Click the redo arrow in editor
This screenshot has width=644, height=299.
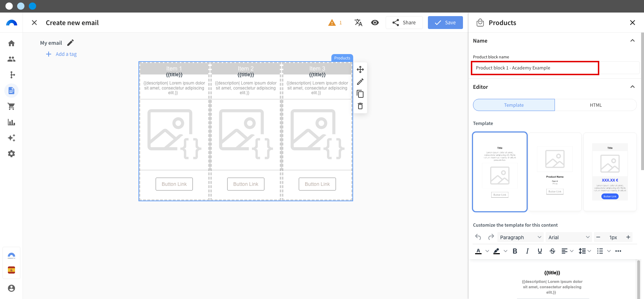coord(491,237)
